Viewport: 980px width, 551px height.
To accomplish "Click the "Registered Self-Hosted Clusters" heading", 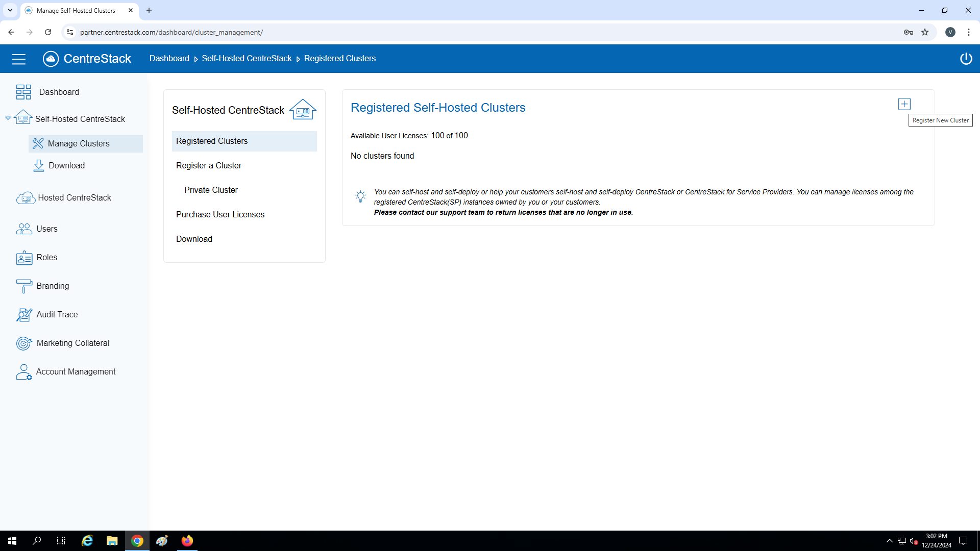I will [438, 108].
